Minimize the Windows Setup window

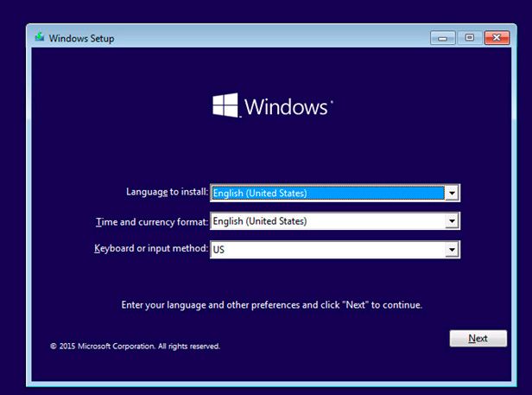point(442,38)
